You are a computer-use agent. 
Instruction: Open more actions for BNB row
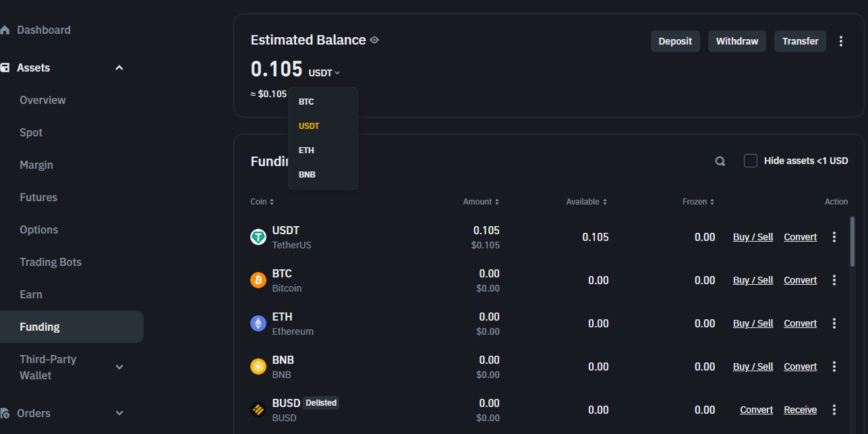point(834,367)
